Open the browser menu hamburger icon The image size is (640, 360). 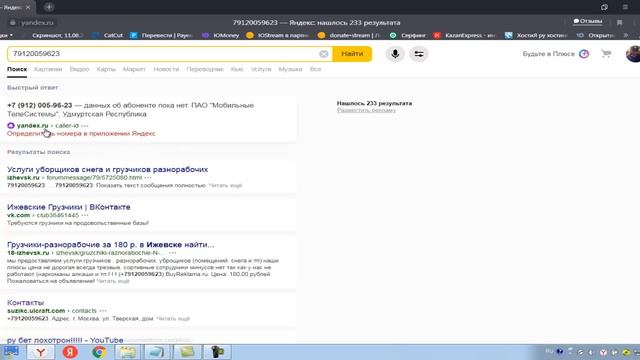click(625, 7)
